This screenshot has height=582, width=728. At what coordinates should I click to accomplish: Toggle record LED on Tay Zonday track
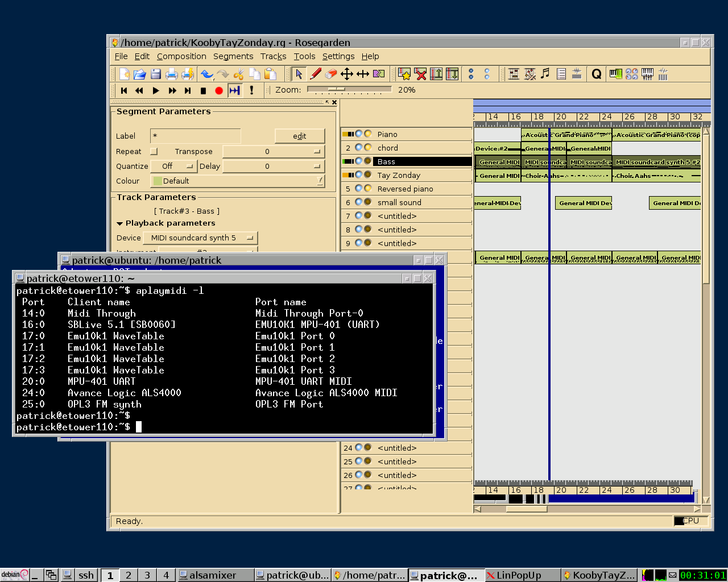pos(368,175)
